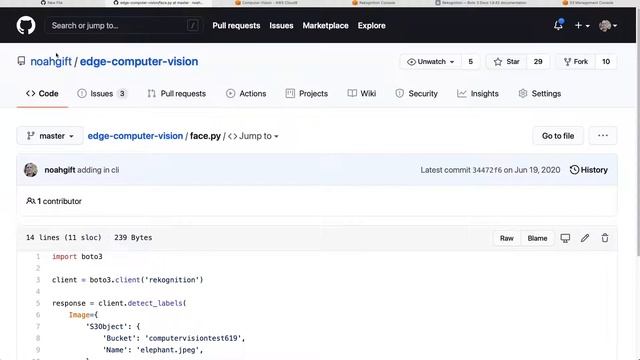Switch to the Insights tab
The width and height of the screenshot is (640, 360).
(x=478, y=93)
